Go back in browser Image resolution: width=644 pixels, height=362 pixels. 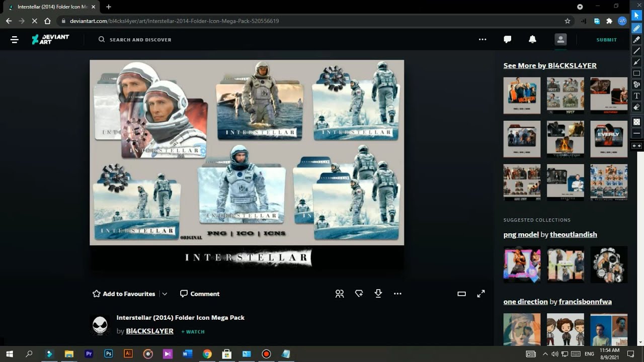[x=9, y=21]
